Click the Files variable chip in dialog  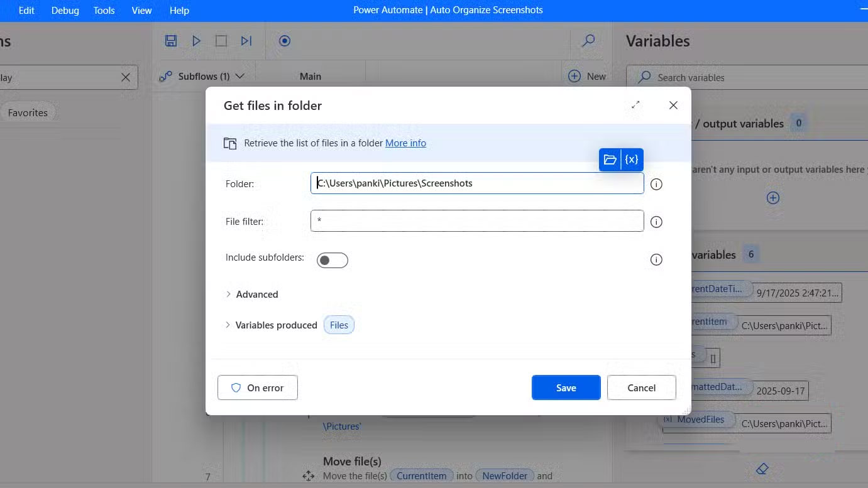[339, 325]
